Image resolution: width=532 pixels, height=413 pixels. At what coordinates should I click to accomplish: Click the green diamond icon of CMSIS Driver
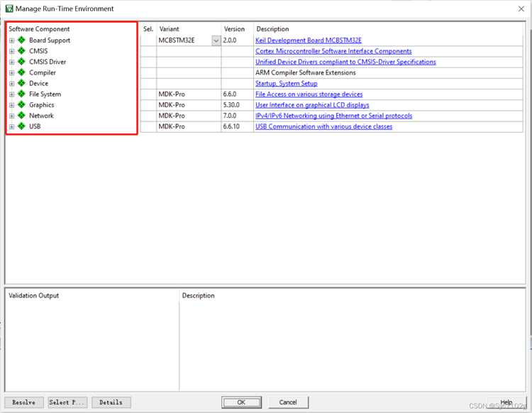pyautogui.click(x=21, y=62)
